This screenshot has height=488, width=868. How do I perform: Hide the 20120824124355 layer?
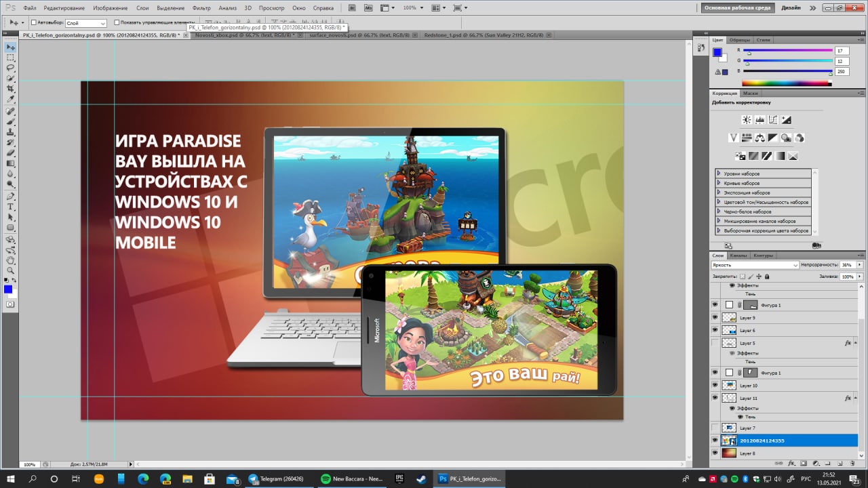tap(715, 441)
